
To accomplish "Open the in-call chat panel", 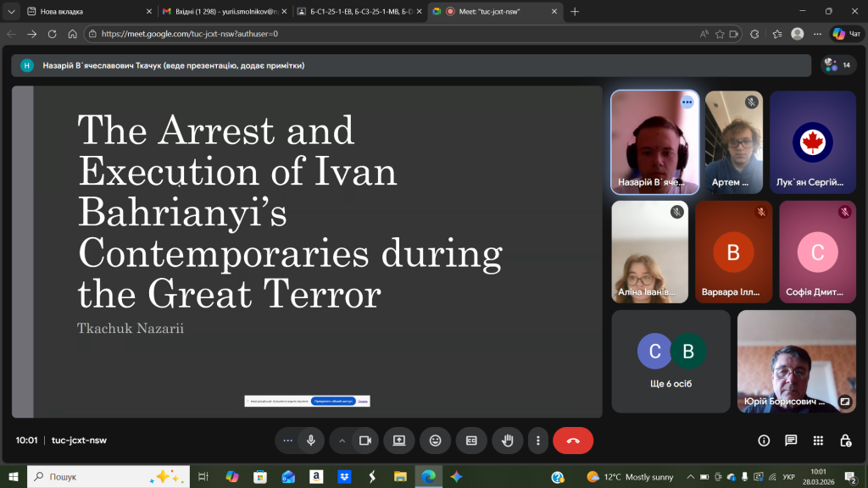I will click(x=791, y=441).
